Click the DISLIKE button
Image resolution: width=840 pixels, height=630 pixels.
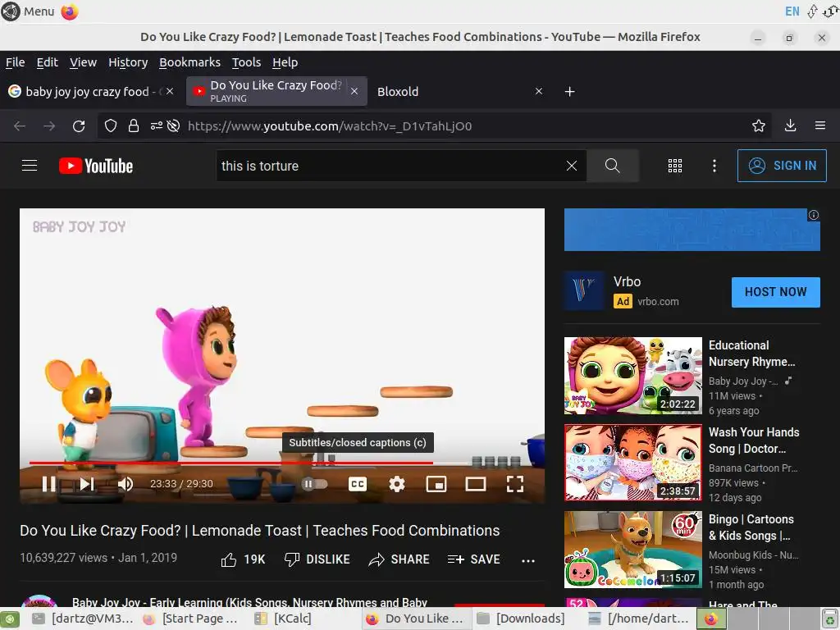317,559
